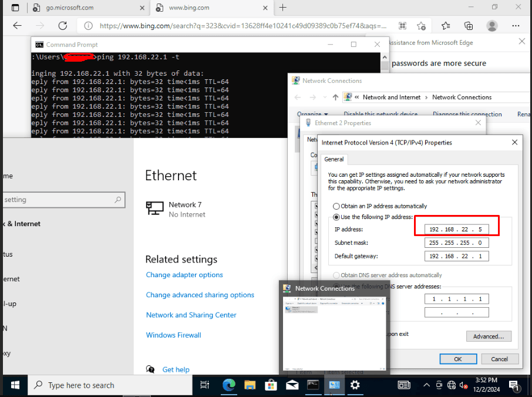Switch to Command Prompt taskbar icon
532x397 pixels.
click(x=313, y=385)
